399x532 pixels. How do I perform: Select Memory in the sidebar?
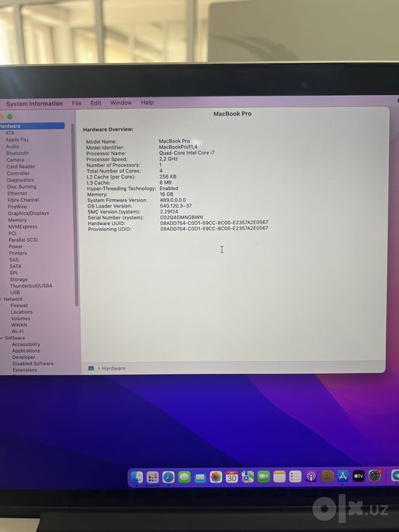(17, 220)
